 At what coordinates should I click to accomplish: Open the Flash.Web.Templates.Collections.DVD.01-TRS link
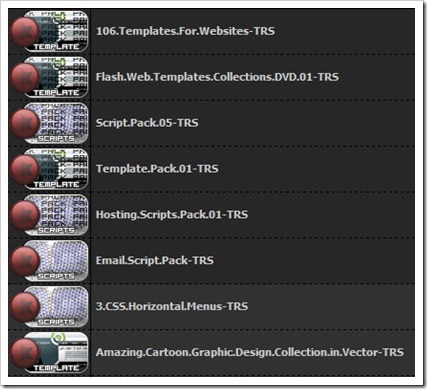pos(217,77)
